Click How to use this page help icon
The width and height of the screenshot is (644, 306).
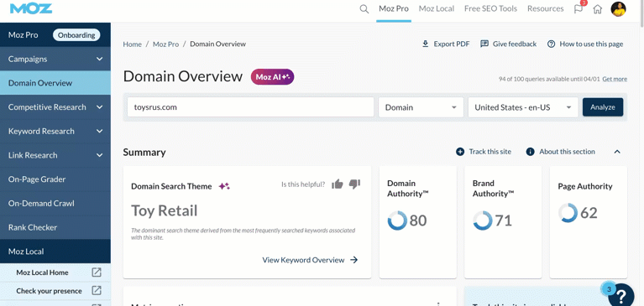pos(551,44)
